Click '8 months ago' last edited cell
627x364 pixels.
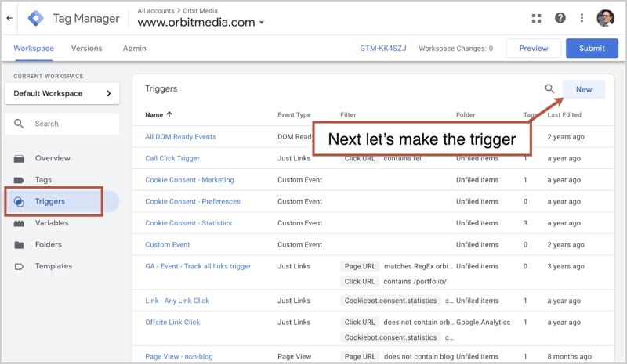point(569,356)
